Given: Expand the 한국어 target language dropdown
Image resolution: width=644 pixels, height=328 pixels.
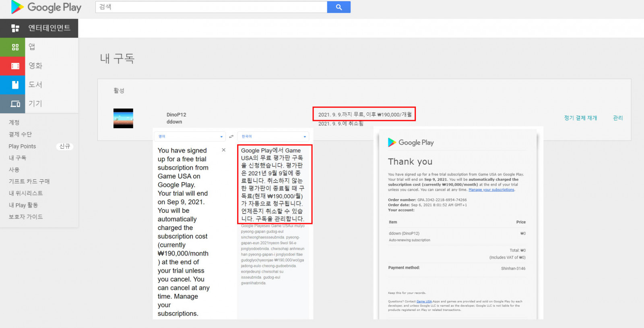Looking at the screenshot, I should tap(304, 137).
